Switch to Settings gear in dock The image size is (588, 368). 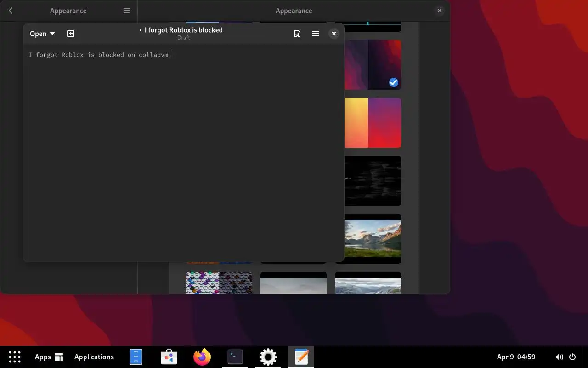click(x=268, y=357)
